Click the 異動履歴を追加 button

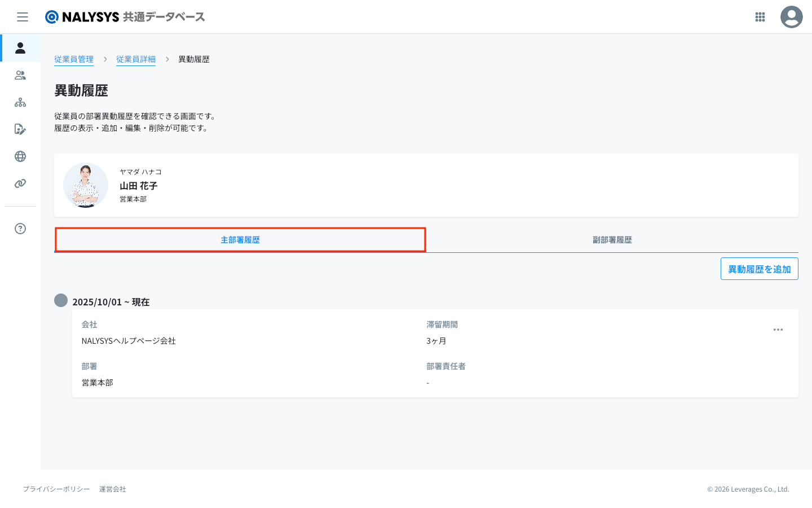tap(759, 269)
